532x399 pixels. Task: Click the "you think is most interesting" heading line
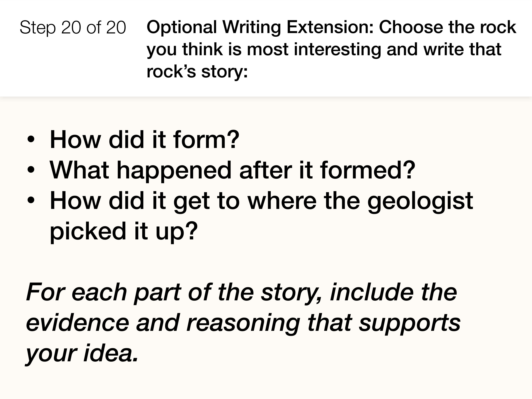pos(324,50)
